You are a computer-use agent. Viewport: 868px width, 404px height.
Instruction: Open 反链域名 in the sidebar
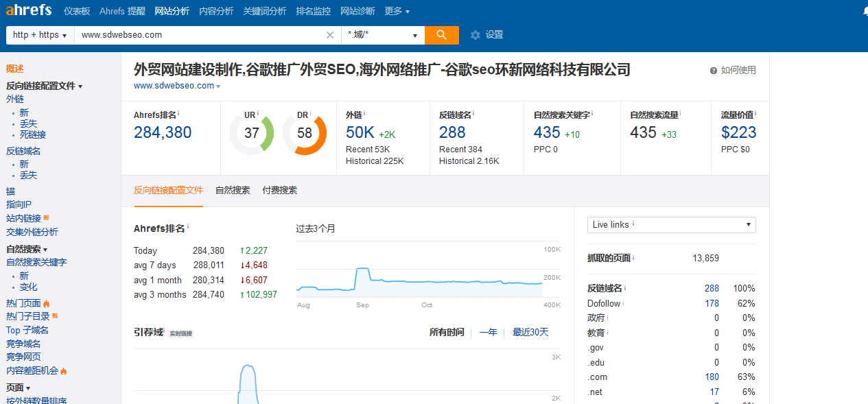[x=23, y=151]
